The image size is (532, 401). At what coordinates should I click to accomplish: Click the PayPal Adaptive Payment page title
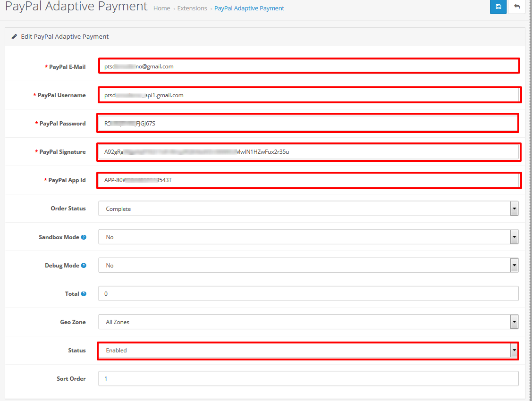click(x=76, y=6)
